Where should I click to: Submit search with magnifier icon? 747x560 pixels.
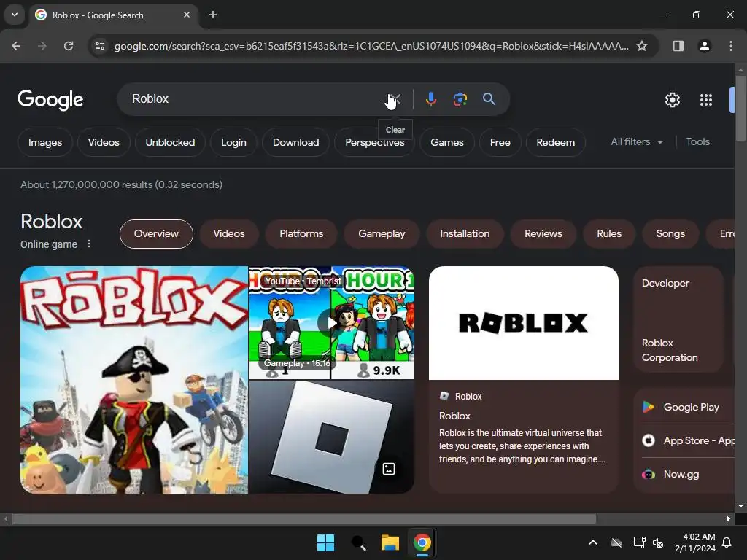point(489,99)
